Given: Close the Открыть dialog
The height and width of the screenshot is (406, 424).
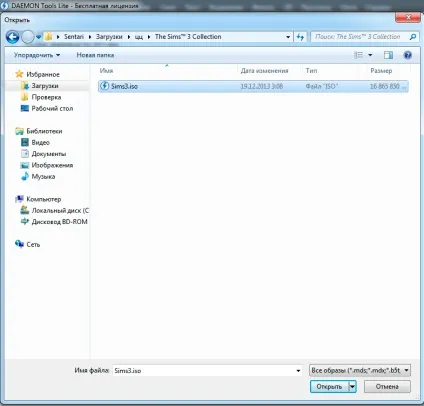Looking at the screenshot, I should (x=408, y=17).
